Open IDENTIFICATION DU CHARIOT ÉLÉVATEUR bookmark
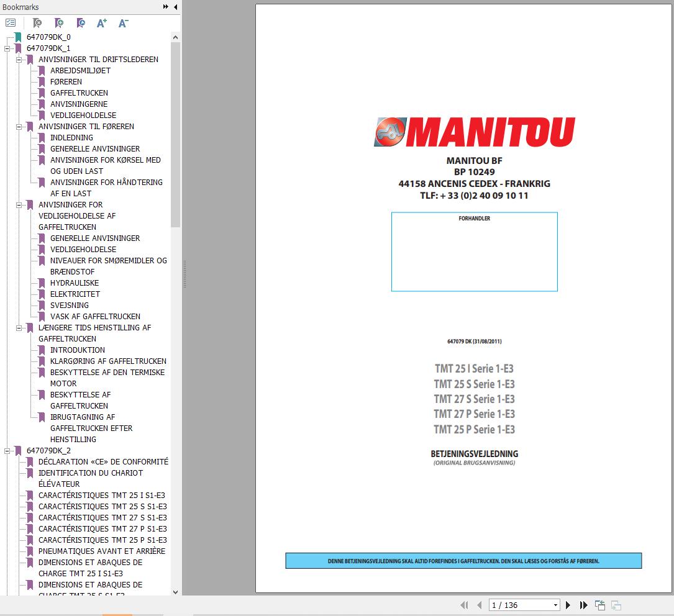674x616 pixels. pos(90,478)
